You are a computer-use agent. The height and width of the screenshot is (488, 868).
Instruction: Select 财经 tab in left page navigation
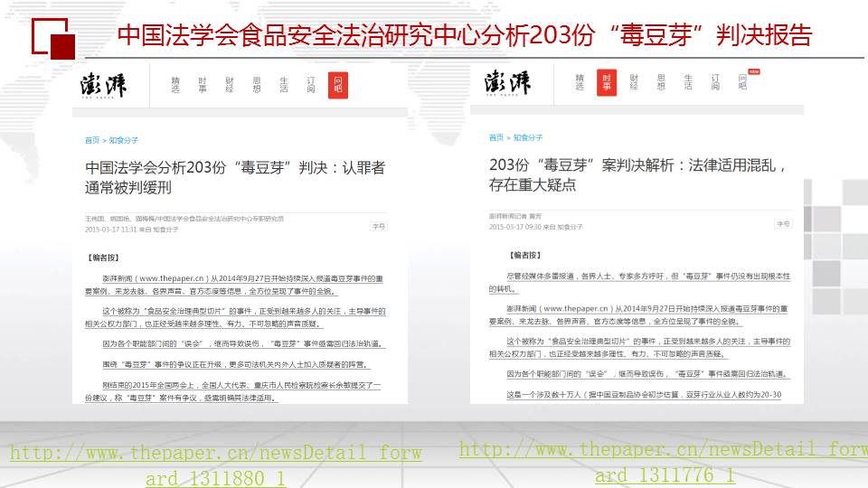point(230,85)
